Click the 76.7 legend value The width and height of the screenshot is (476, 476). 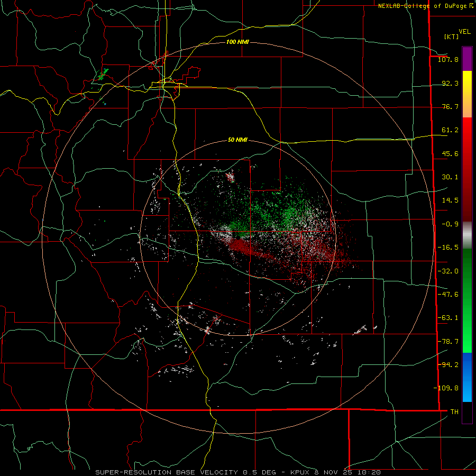pyautogui.click(x=450, y=106)
